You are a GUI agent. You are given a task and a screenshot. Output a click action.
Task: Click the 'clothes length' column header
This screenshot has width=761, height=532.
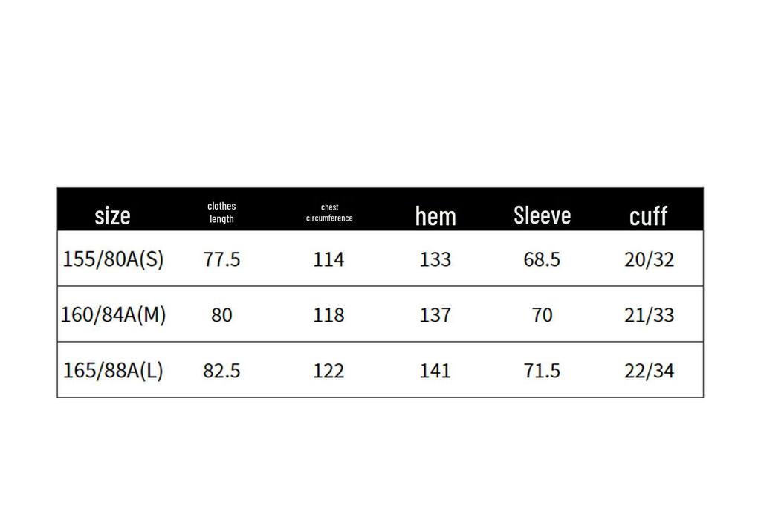point(221,212)
